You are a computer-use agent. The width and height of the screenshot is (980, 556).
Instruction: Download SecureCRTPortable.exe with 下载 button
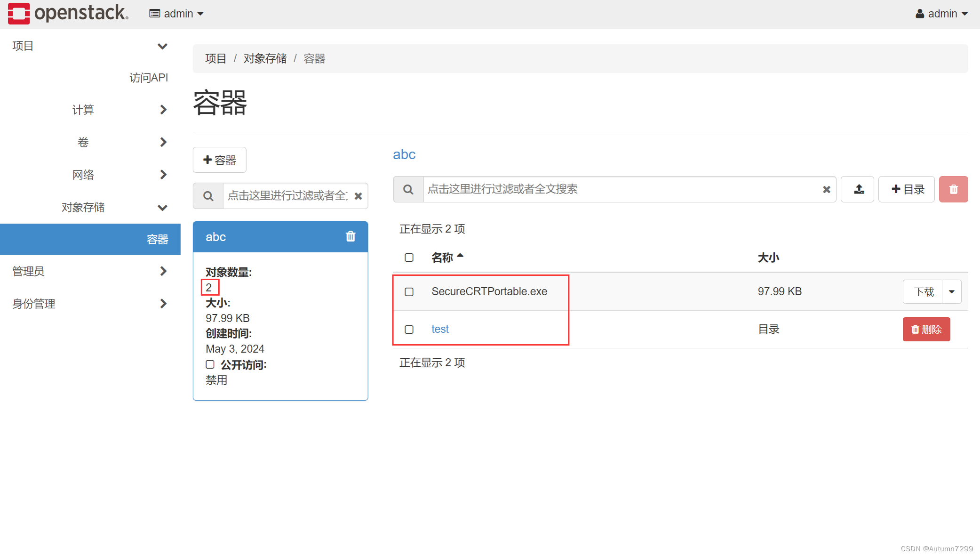pyautogui.click(x=923, y=292)
